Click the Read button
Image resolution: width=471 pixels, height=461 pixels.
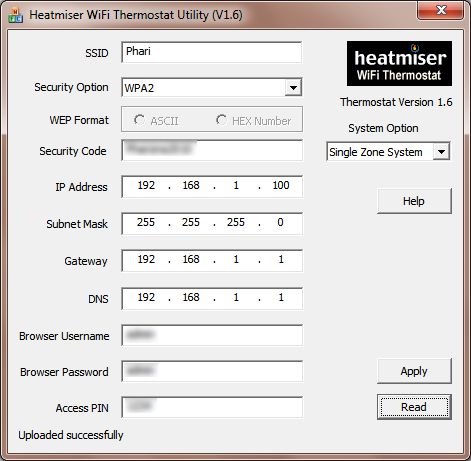414,407
